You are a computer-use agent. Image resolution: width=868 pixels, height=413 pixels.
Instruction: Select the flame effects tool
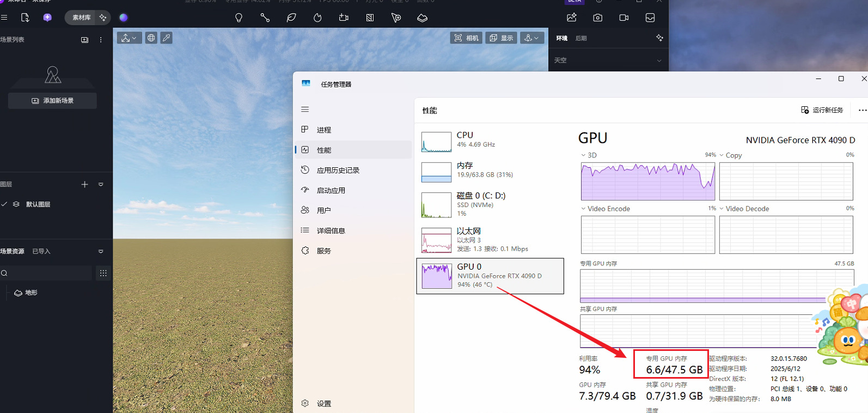317,17
